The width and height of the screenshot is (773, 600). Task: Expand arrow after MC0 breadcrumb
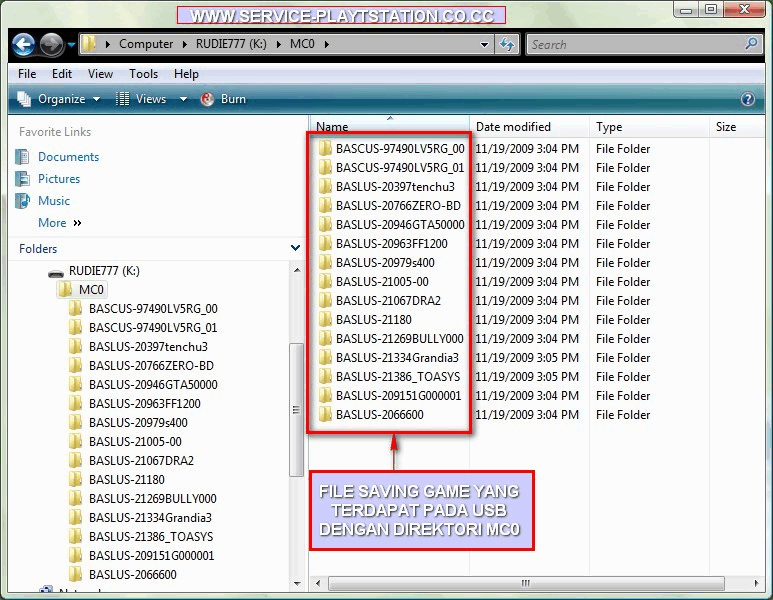[x=327, y=44]
